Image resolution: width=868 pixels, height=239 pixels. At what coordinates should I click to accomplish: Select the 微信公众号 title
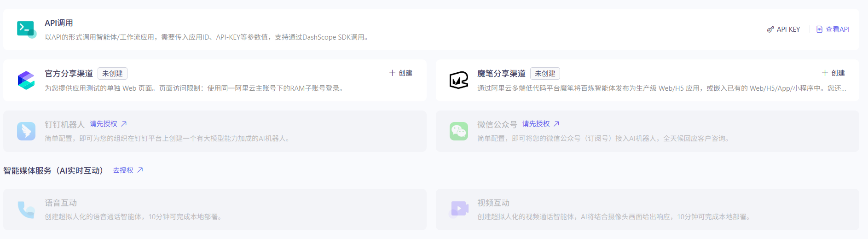click(497, 124)
